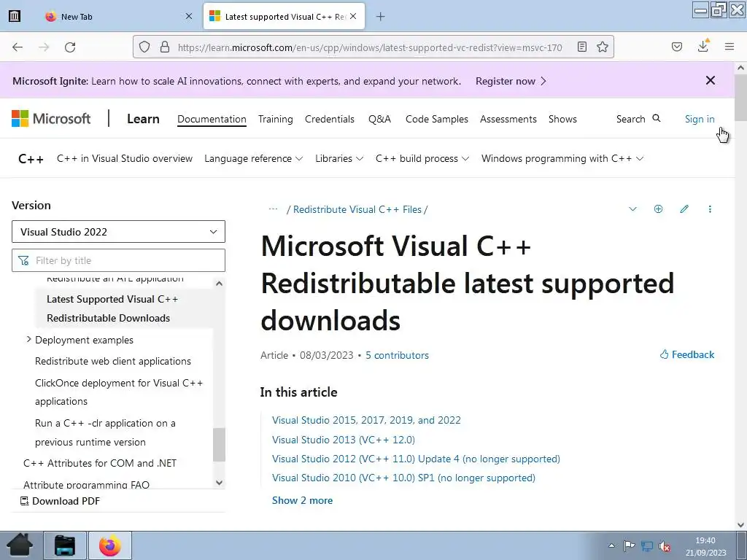Show 2 more article sections

[x=302, y=500]
